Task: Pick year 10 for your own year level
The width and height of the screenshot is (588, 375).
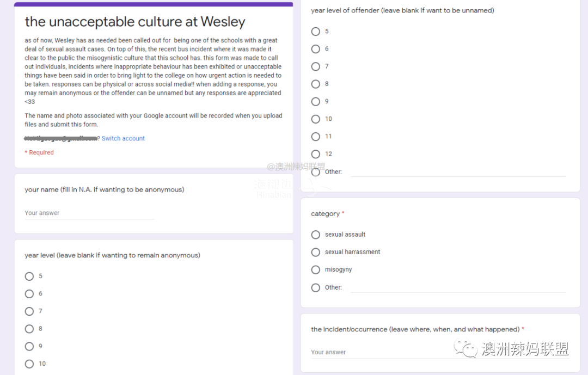Action: [x=29, y=364]
